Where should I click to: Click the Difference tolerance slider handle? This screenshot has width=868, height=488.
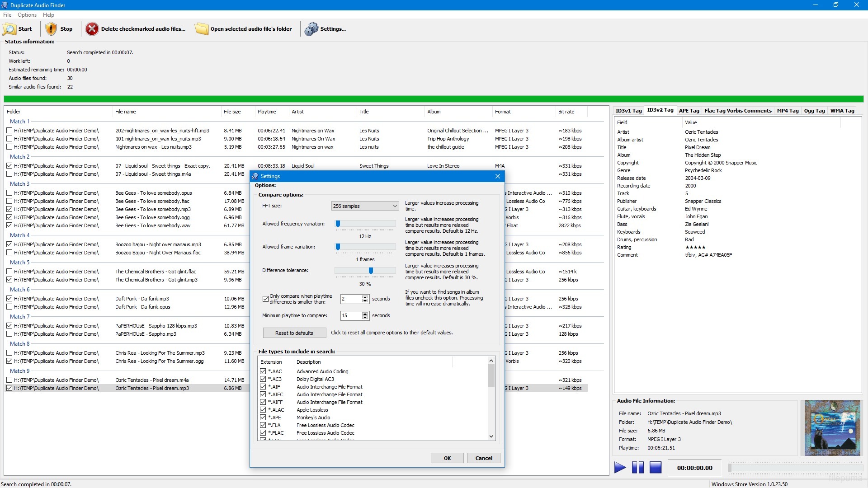[x=371, y=271]
